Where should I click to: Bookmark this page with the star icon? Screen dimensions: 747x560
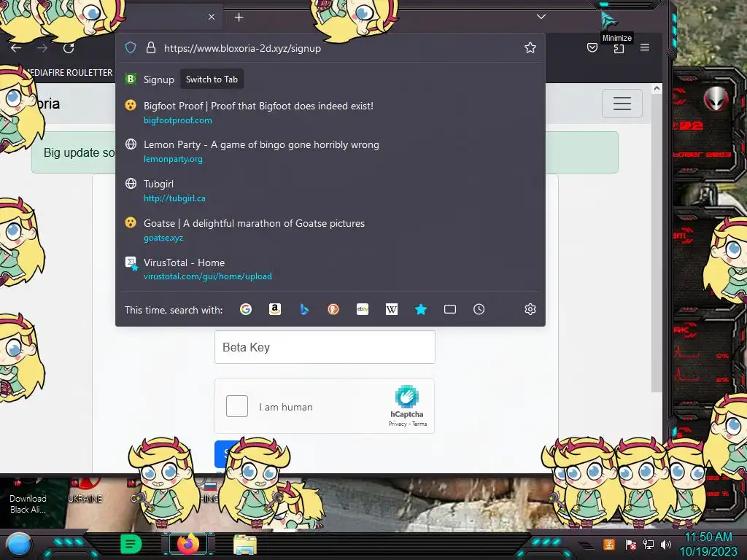pos(530,47)
